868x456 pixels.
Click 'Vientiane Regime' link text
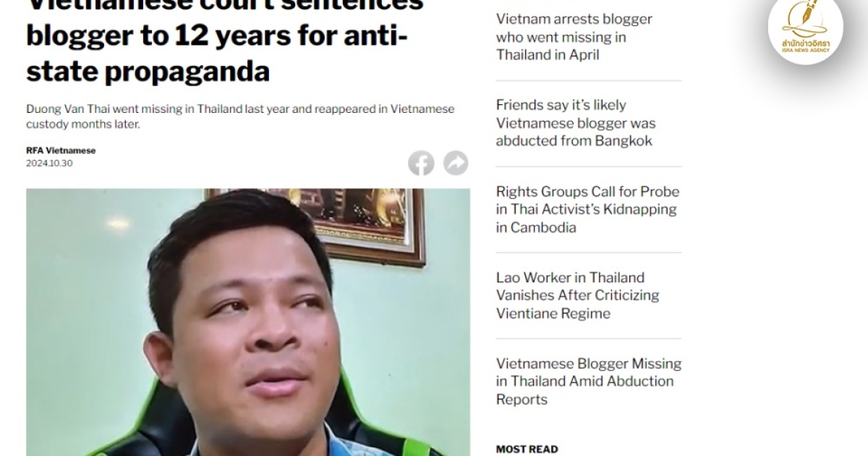[553, 313]
